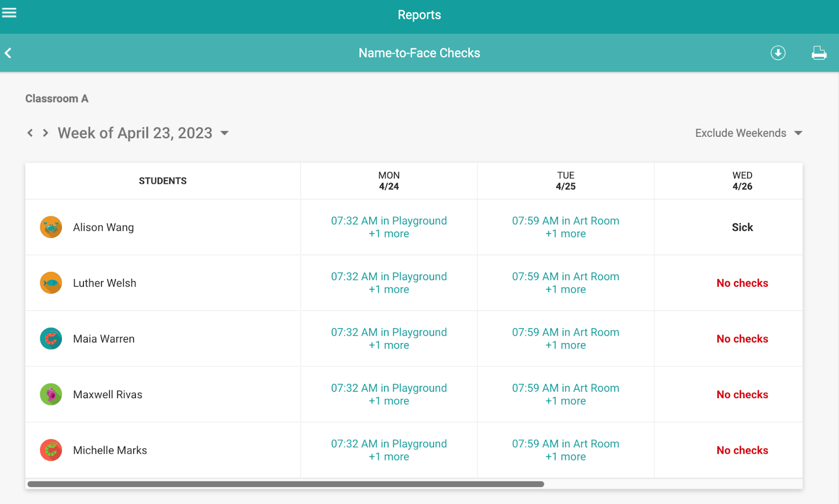Download the Name-to-Face Checks report

tap(778, 53)
